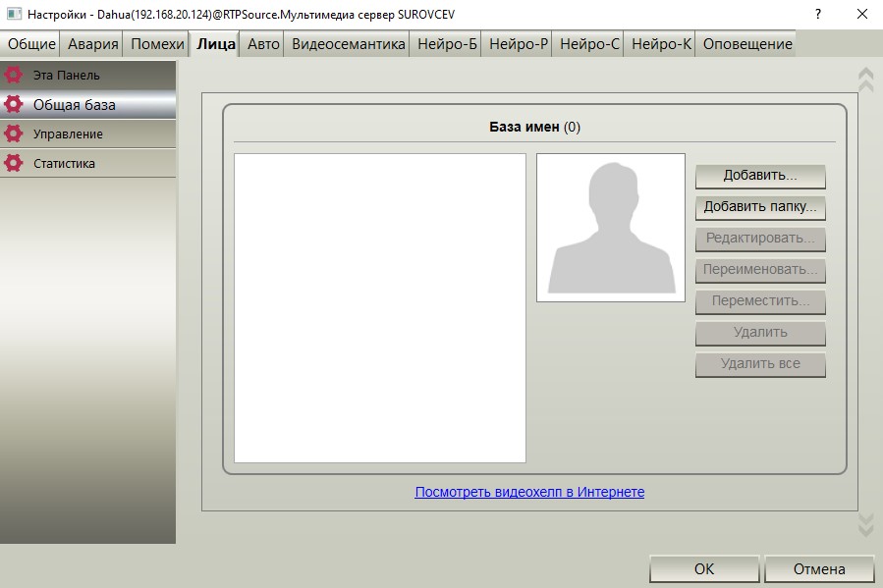Open Статистика sidebar section
The height and width of the screenshot is (588, 883).
click(87, 163)
